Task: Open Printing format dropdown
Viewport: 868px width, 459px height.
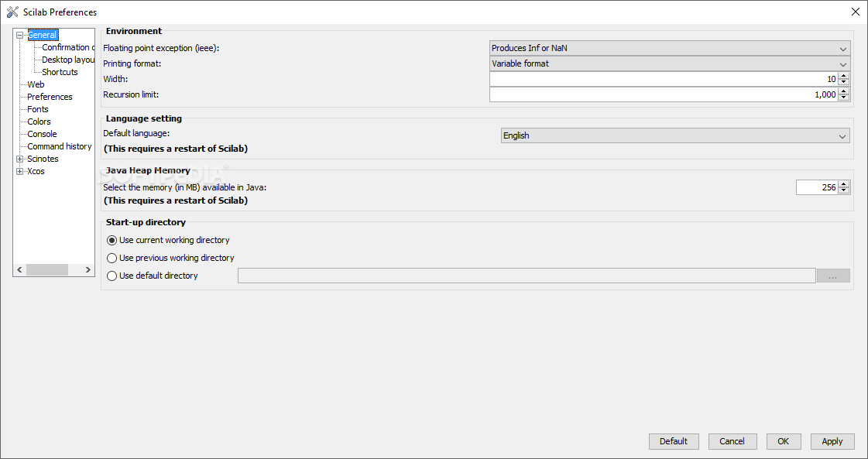Action: point(670,63)
